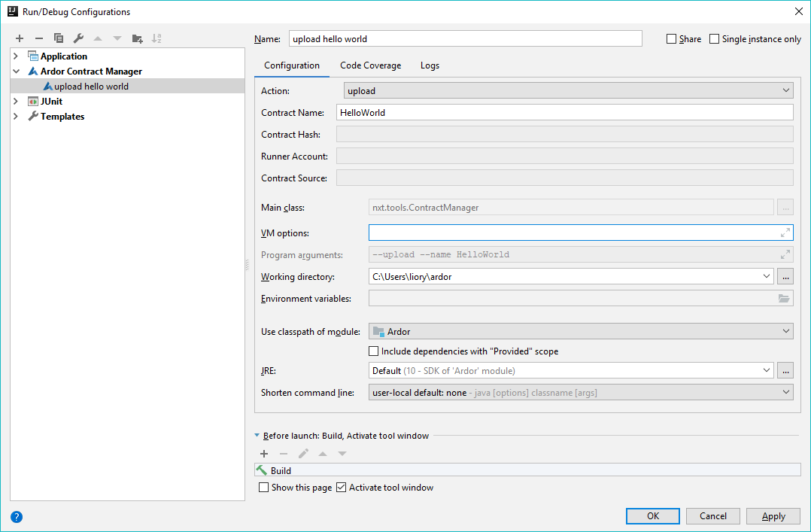Click the blue help question mark icon
811x532 pixels.
pyautogui.click(x=17, y=517)
